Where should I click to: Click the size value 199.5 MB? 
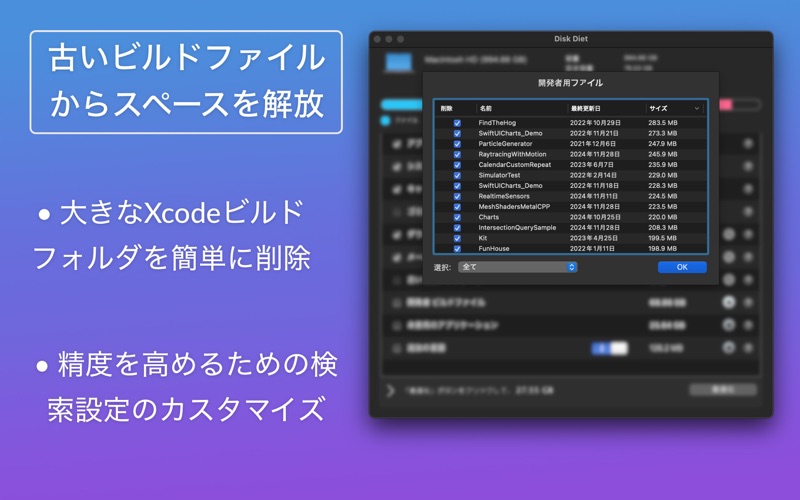[663, 238]
